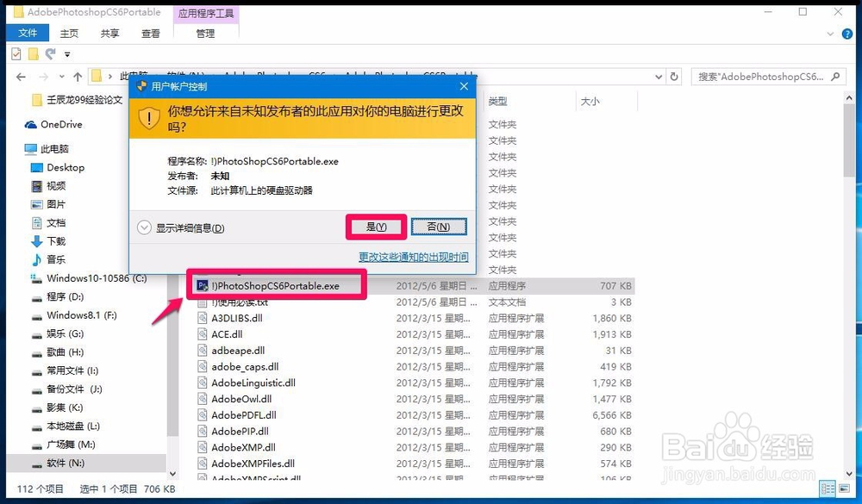Image resolution: width=862 pixels, height=504 pixels.
Task: Open 更改这些通知的出现时间 link
Action: tap(414, 257)
